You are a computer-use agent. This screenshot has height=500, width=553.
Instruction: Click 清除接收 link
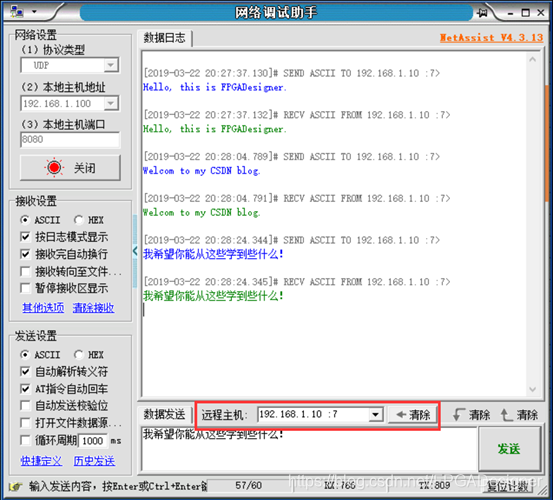(x=93, y=308)
